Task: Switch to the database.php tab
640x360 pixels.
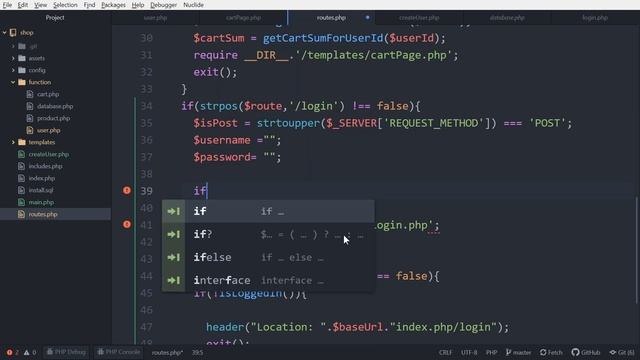Action: (507, 18)
